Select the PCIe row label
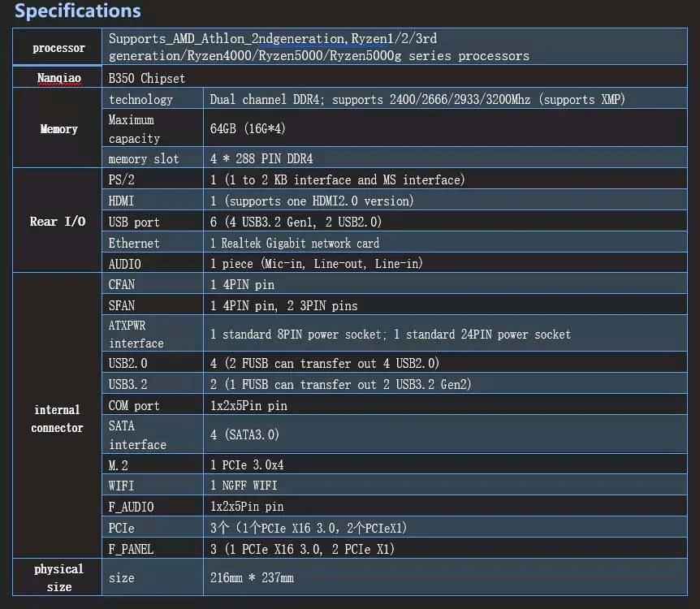 click(121, 528)
